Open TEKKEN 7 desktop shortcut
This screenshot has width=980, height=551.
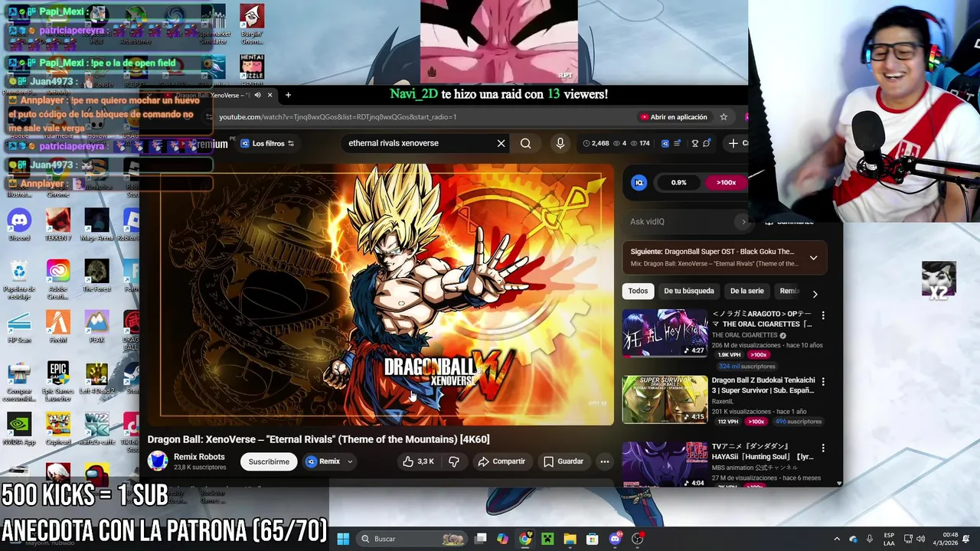[58, 225]
